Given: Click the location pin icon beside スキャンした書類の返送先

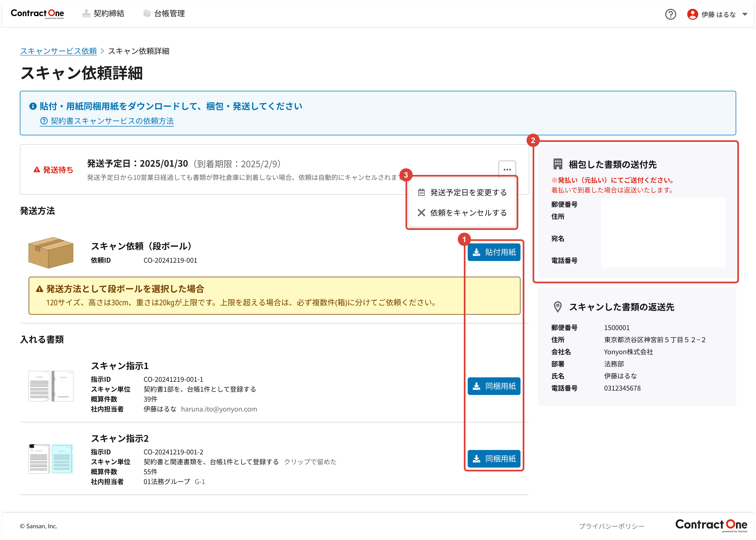Looking at the screenshot, I should pyautogui.click(x=557, y=307).
